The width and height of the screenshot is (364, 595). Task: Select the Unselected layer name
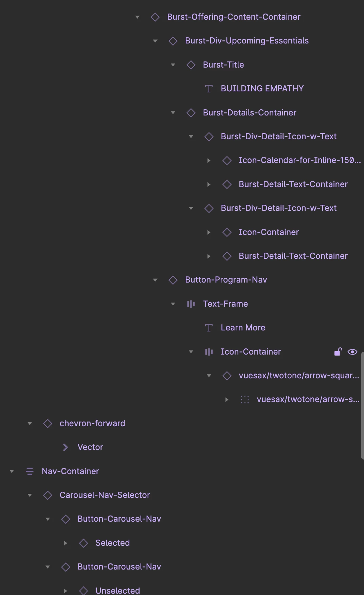[118, 591]
